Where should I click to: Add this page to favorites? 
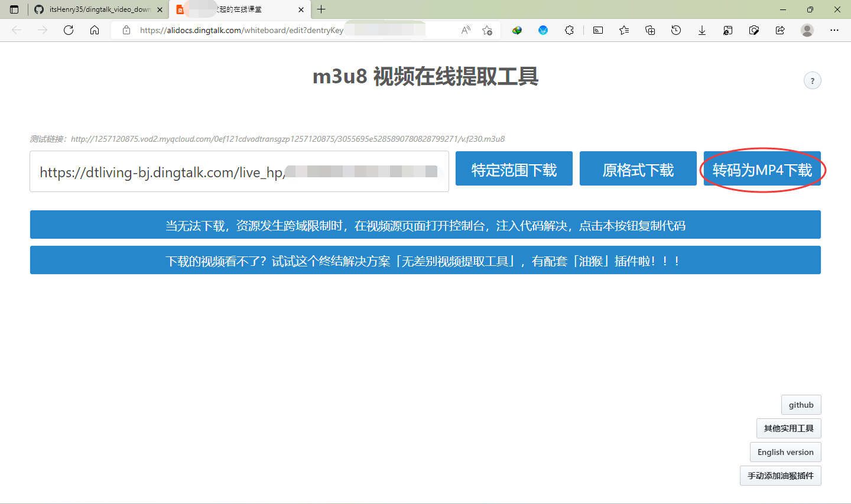(488, 30)
